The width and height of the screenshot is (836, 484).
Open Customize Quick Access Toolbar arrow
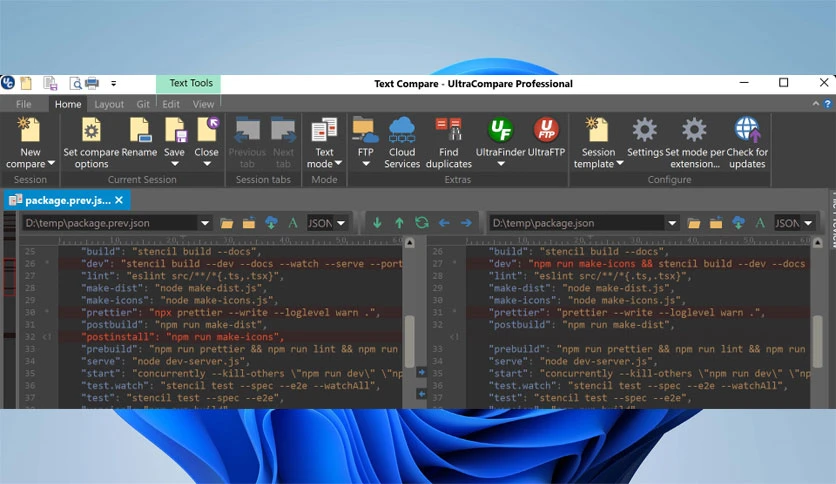(114, 83)
